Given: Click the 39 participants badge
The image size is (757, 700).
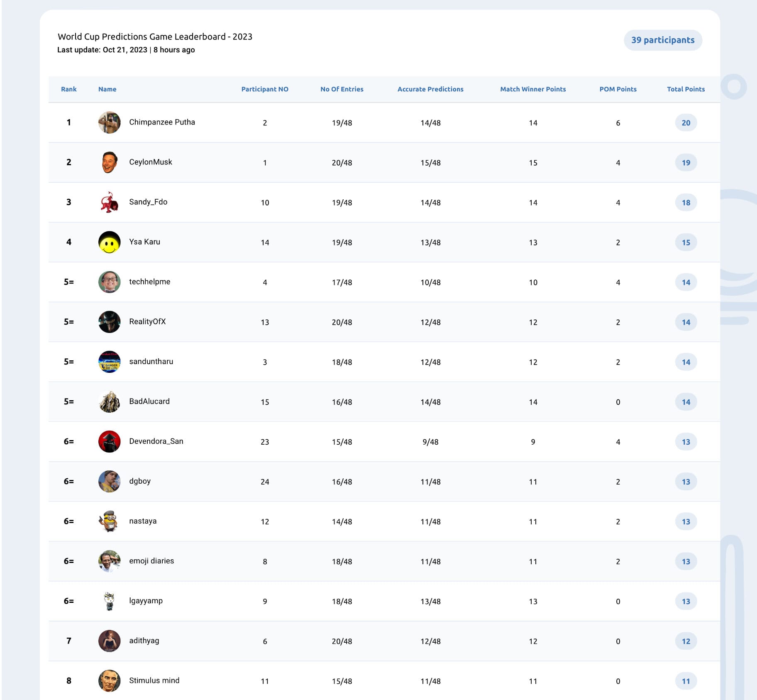Looking at the screenshot, I should (x=663, y=40).
